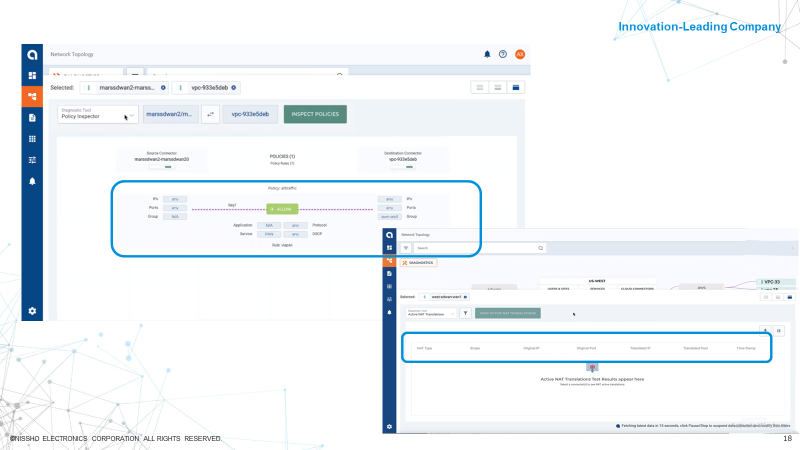Select the NAT Type column header
Viewport: 800px width, 450px height.
(x=424, y=349)
